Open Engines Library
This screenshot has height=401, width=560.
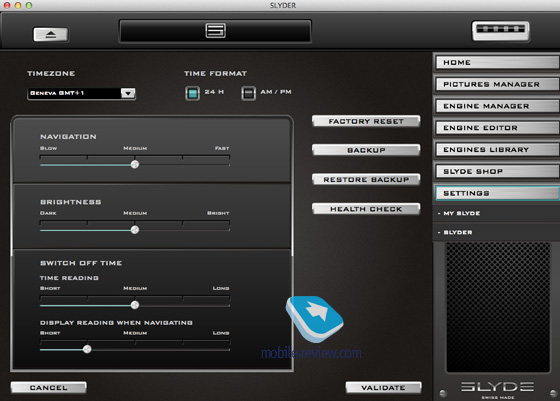click(x=498, y=150)
